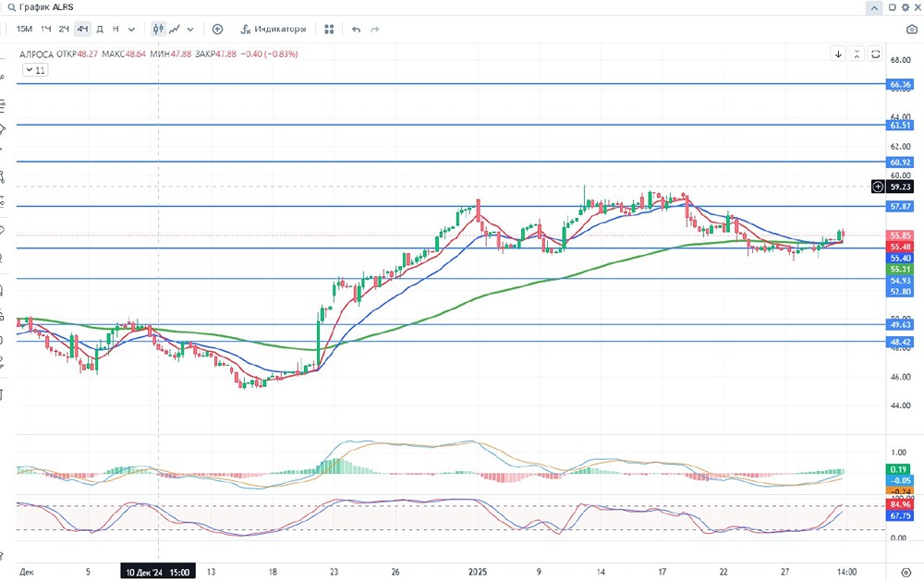924x580 pixels.
Task: Select the 4Ч timeframe
Action: pos(82,29)
